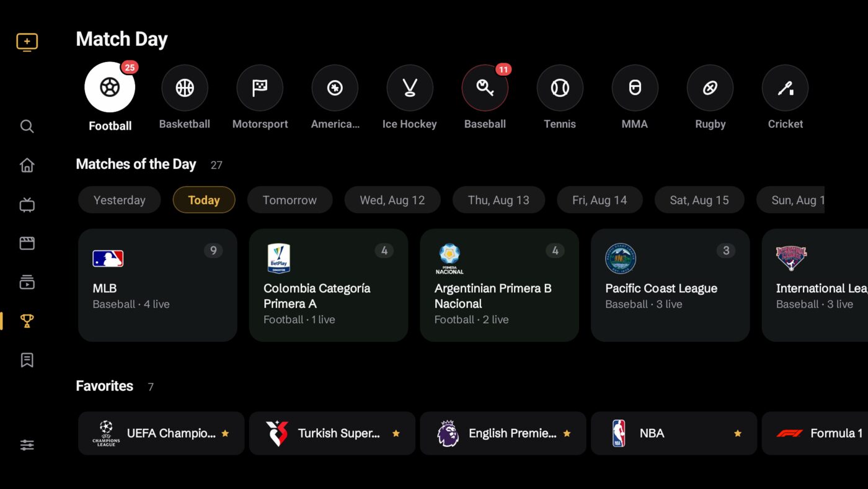Open the MMA glove icon
Image resolution: width=868 pixels, height=489 pixels.
click(x=635, y=88)
